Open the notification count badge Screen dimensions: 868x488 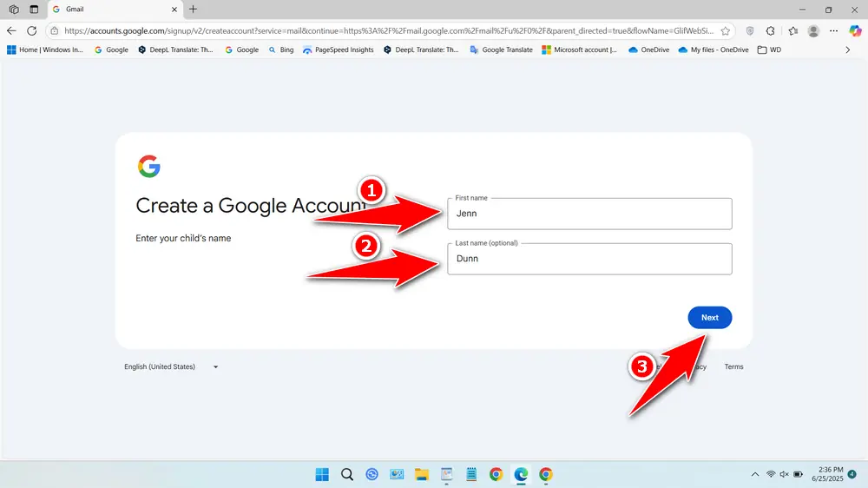point(852,474)
